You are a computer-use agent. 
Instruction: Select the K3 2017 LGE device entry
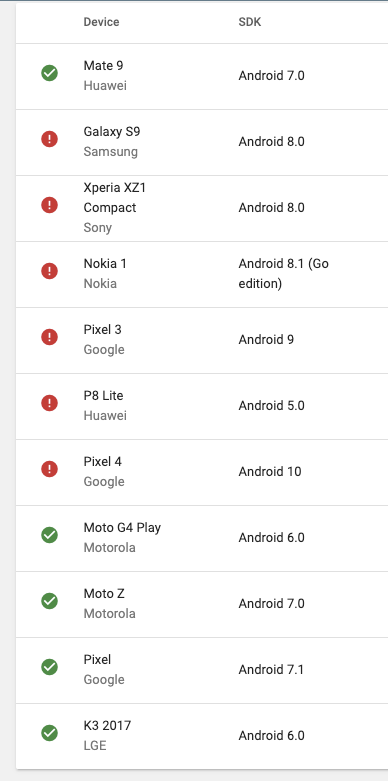pyautogui.click(x=107, y=735)
